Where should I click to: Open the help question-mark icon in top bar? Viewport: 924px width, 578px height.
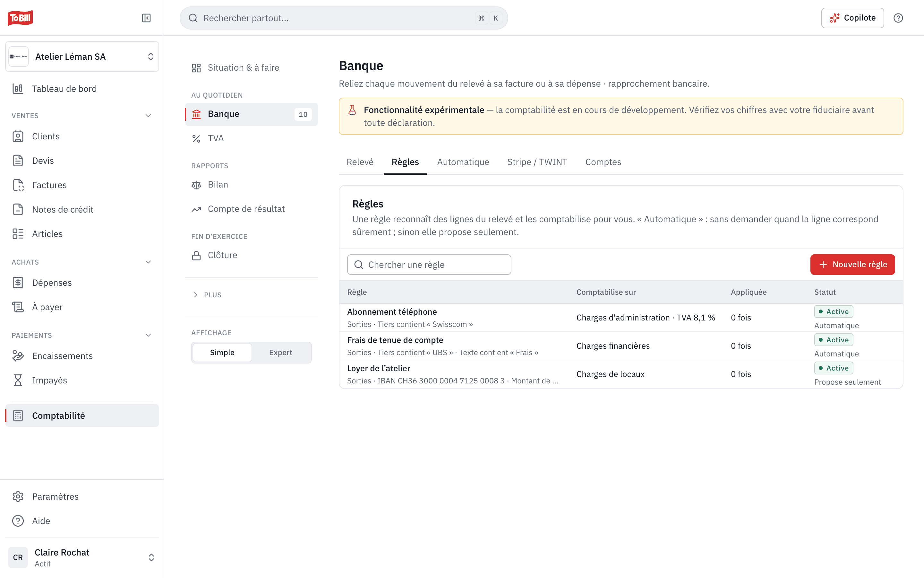click(898, 18)
